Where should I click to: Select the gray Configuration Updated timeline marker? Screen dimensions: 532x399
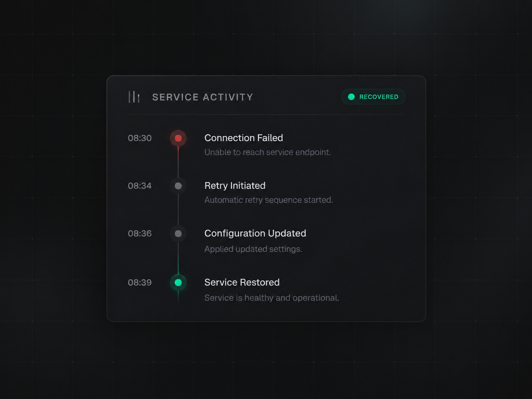178,234
